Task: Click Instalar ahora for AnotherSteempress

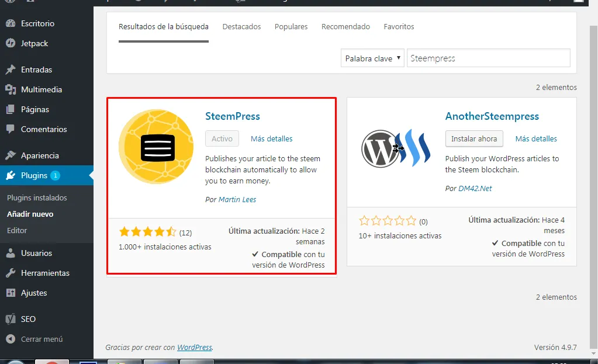Action: coord(474,138)
